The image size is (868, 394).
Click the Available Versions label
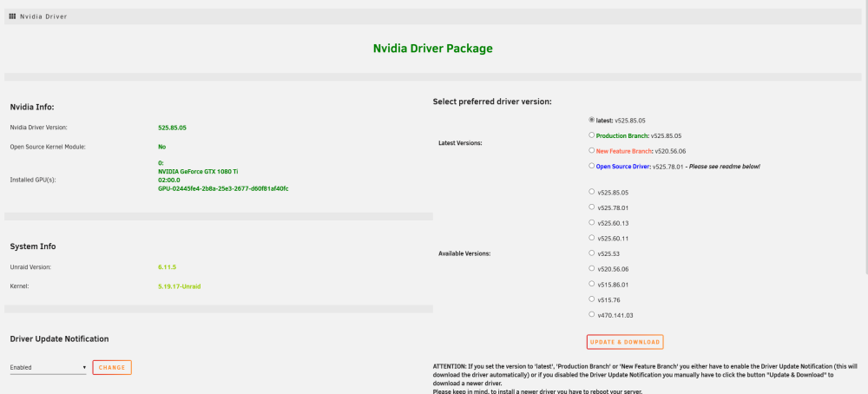(465, 253)
